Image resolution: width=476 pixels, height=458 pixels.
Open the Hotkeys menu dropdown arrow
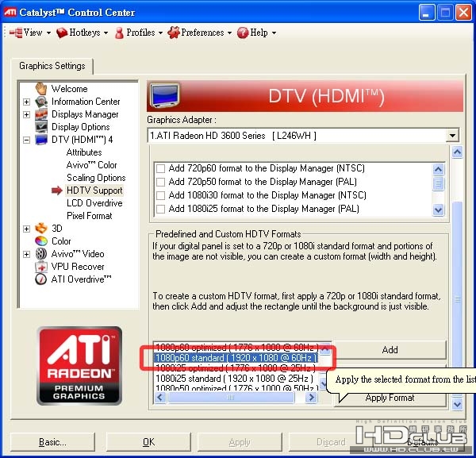pyautogui.click(x=106, y=33)
